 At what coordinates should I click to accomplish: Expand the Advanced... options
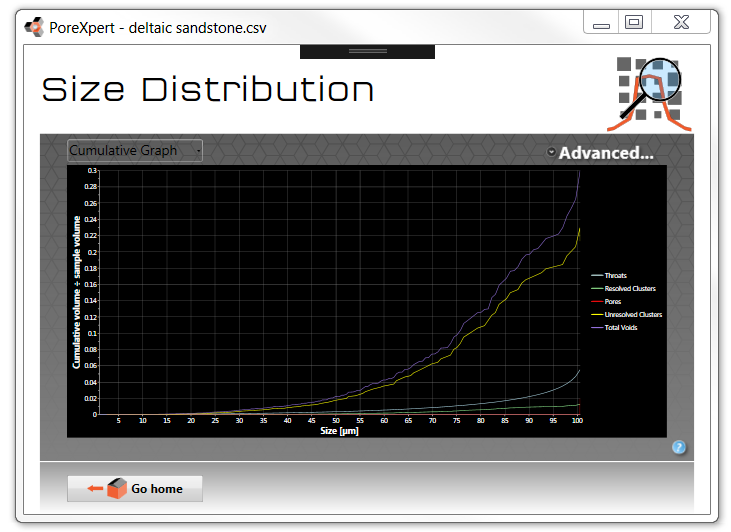pos(606,153)
